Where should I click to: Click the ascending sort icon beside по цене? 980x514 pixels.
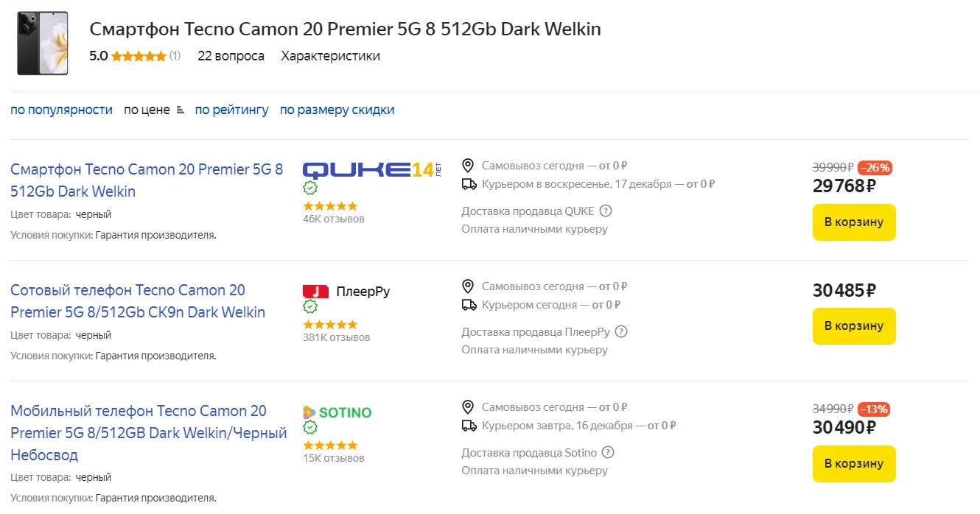180,110
